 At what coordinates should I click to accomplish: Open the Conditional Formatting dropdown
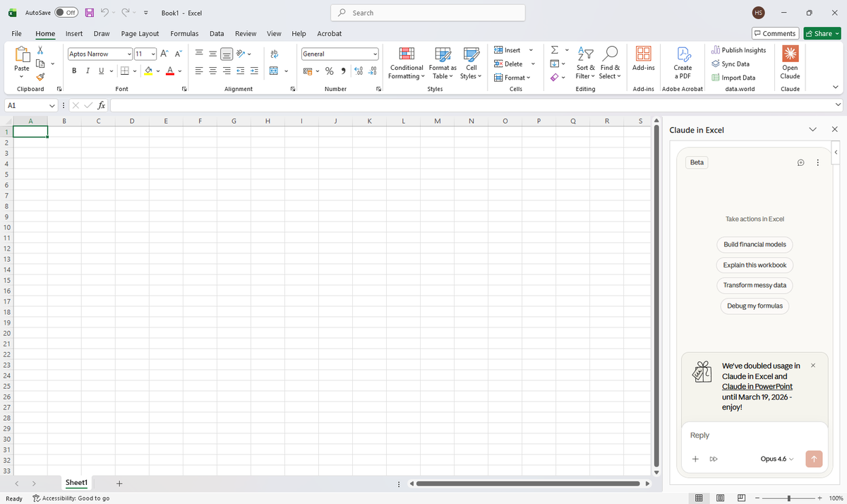407,64
